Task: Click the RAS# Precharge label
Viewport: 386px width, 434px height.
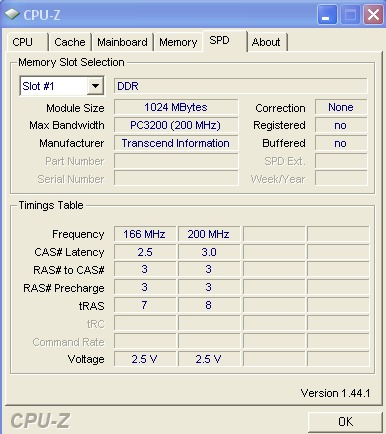Action: tap(64, 288)
